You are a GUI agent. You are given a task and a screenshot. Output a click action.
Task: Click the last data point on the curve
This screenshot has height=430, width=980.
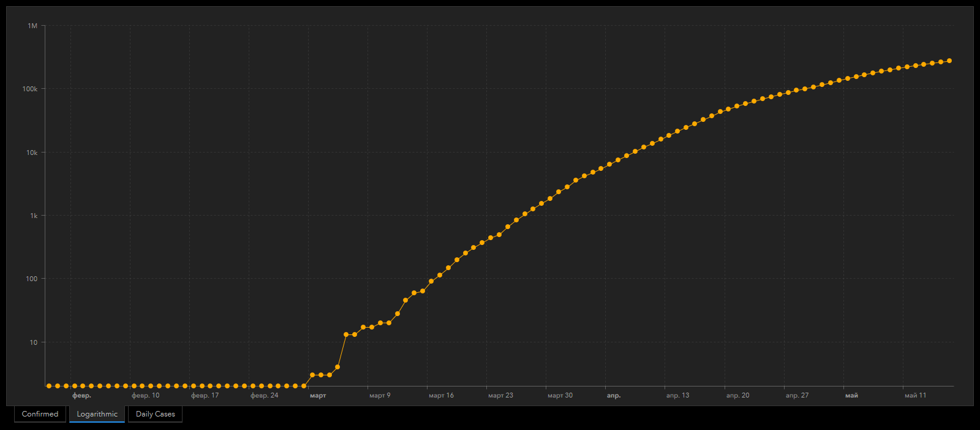[949, 61]
